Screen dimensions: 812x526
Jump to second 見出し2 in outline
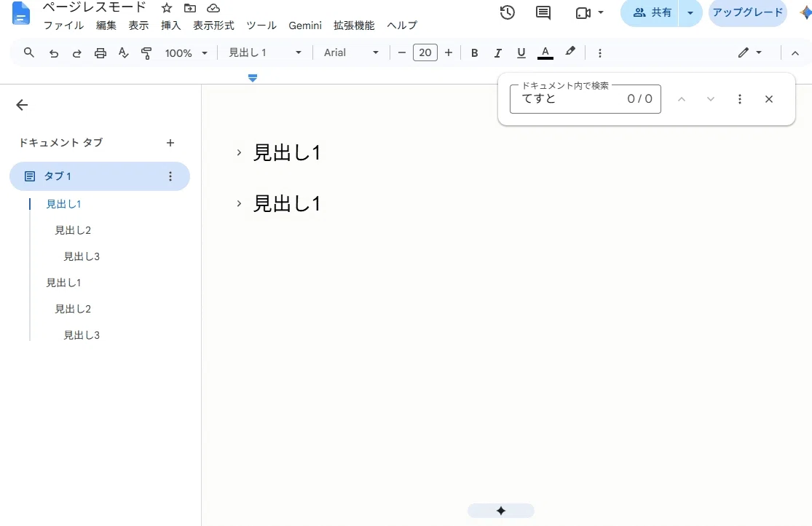point(73,309)
